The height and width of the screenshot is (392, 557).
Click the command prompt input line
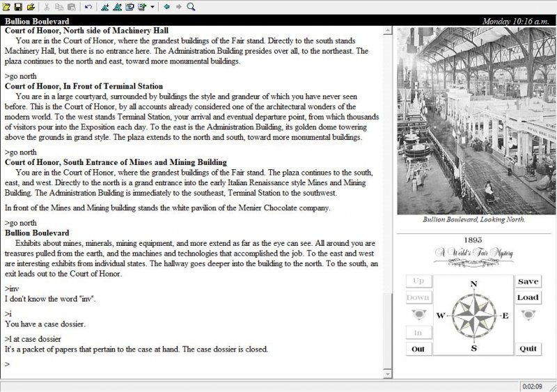tap(192, 364)
